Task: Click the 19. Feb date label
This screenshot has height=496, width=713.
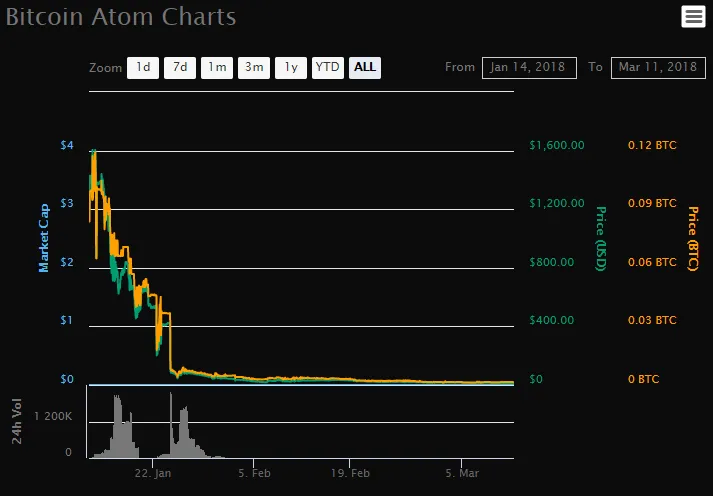Action: tap(350, 473)
